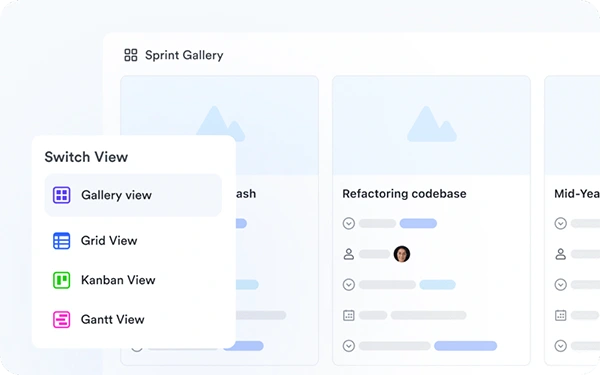Image resolution: width=600 pixels, height=375 pixels.
Task: Click the light blue tag on Refactoring codebase
Action: [437, 285]
